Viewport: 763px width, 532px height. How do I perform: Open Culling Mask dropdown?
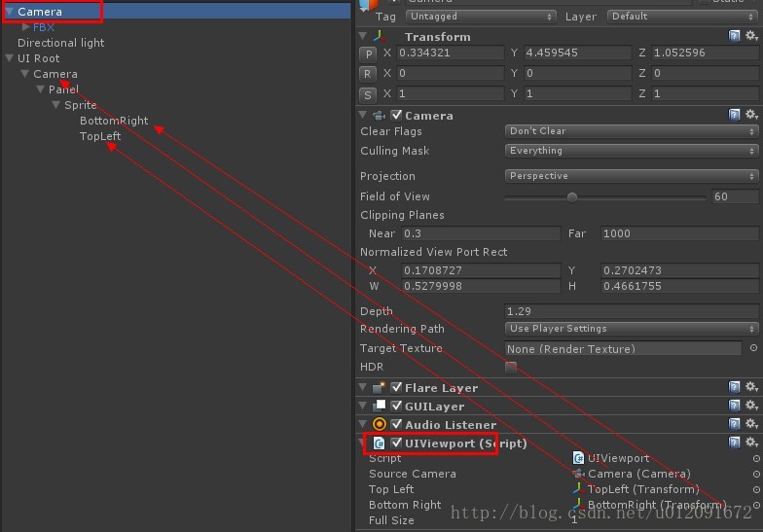pos(632,150)
